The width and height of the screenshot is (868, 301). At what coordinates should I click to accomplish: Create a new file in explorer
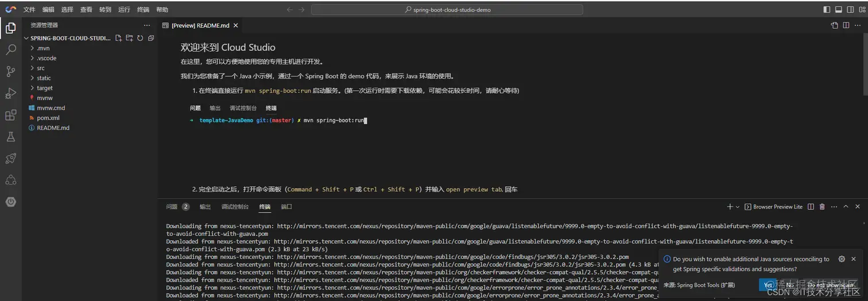click(118, 38)
